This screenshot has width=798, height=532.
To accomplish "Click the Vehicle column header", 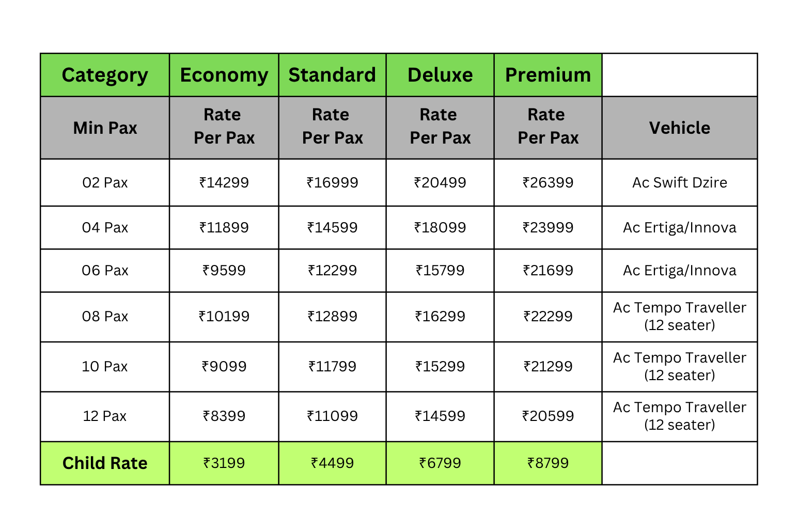I will [680, 128].
